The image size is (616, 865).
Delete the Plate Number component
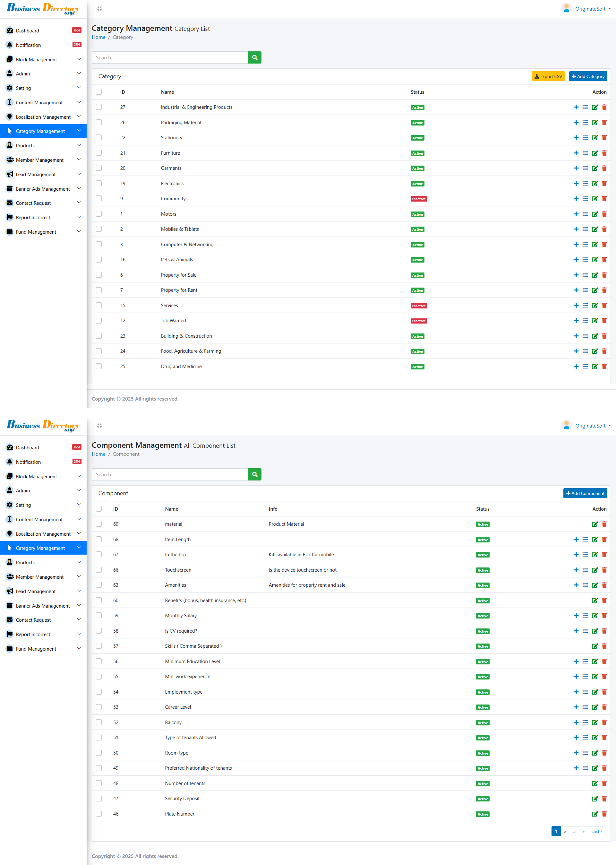[x=604, y=814]
